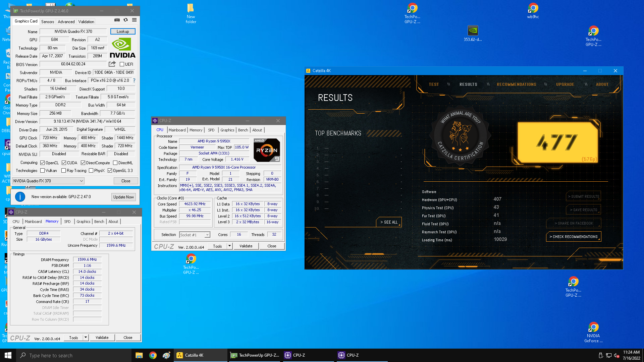Click the Bus Interface question mark icon

[x=134, y=80]
